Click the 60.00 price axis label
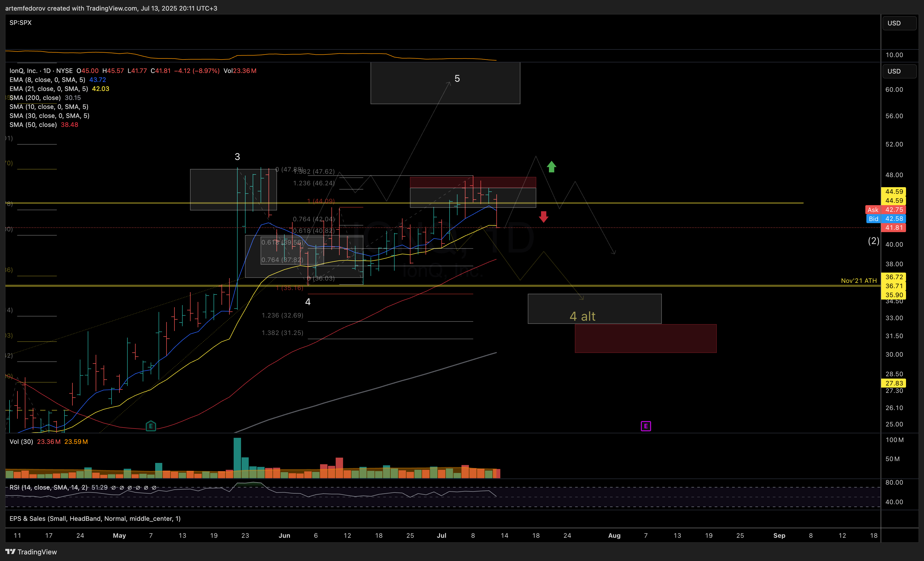924x561 pixels. [894, 90]
